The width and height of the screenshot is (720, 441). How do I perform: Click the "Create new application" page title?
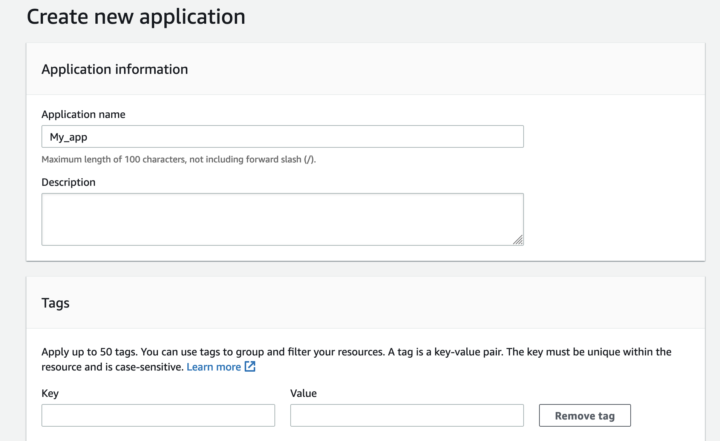(135, 17)
